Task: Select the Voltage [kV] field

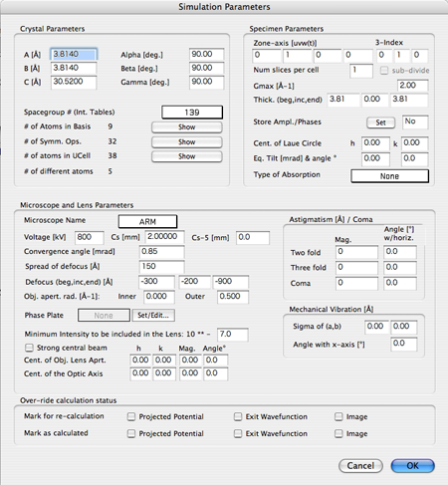Action: [90, 237]
